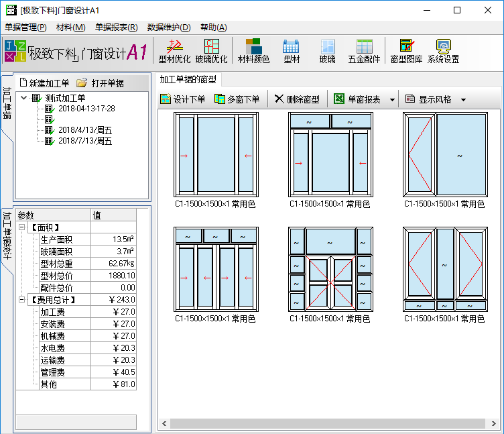
Task: Open 玻璃优化 glass optimization tool
Action: [212, 52]
